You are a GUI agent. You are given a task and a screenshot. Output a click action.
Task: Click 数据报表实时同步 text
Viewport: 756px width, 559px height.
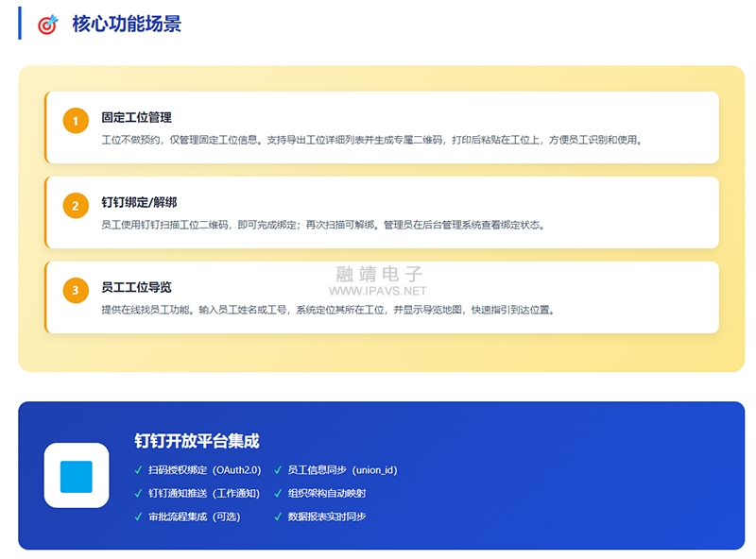point(327,517)
